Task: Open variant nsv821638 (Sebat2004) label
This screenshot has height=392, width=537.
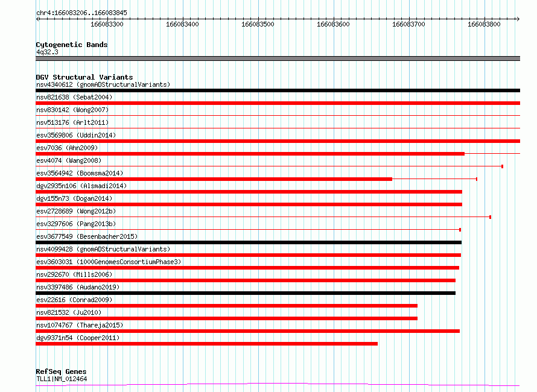Action: [74, 97]
